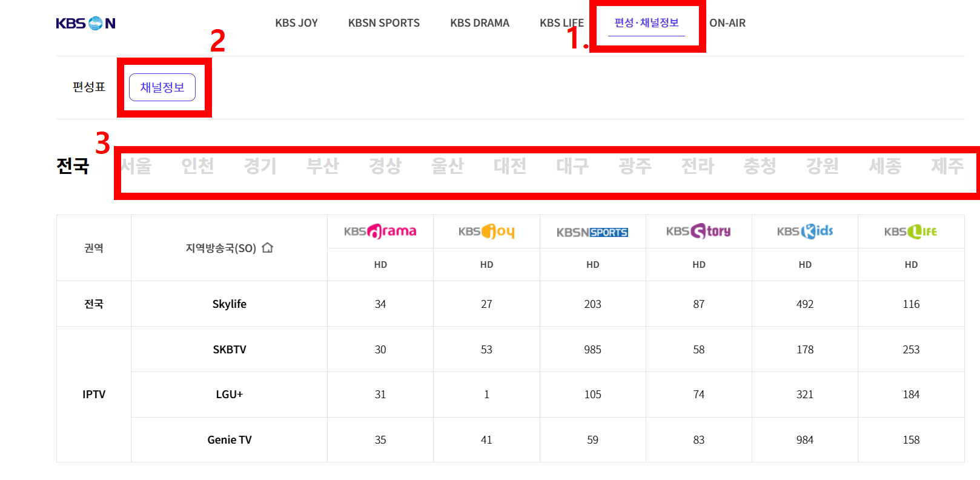Click the HD label under KBS Drama
This screenshot has width=980, height=480.
click(x=380, y=265)
